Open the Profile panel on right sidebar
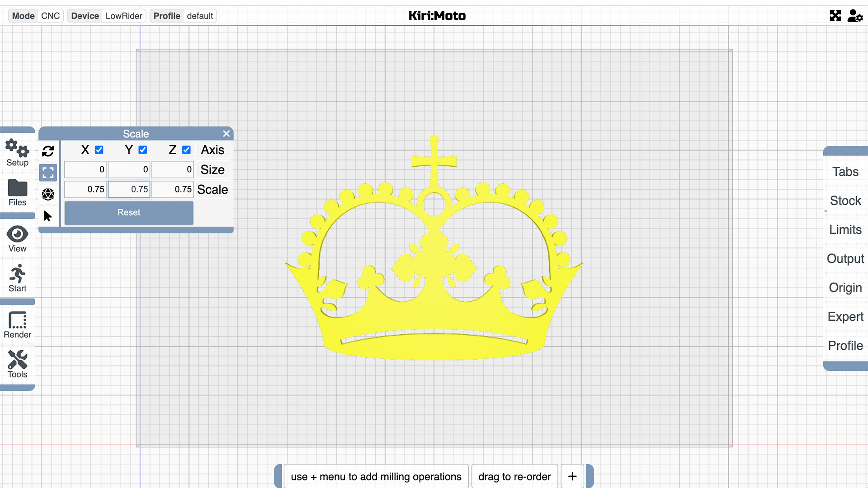The height and width of the screenshot is (488, 868). (845, 346)
